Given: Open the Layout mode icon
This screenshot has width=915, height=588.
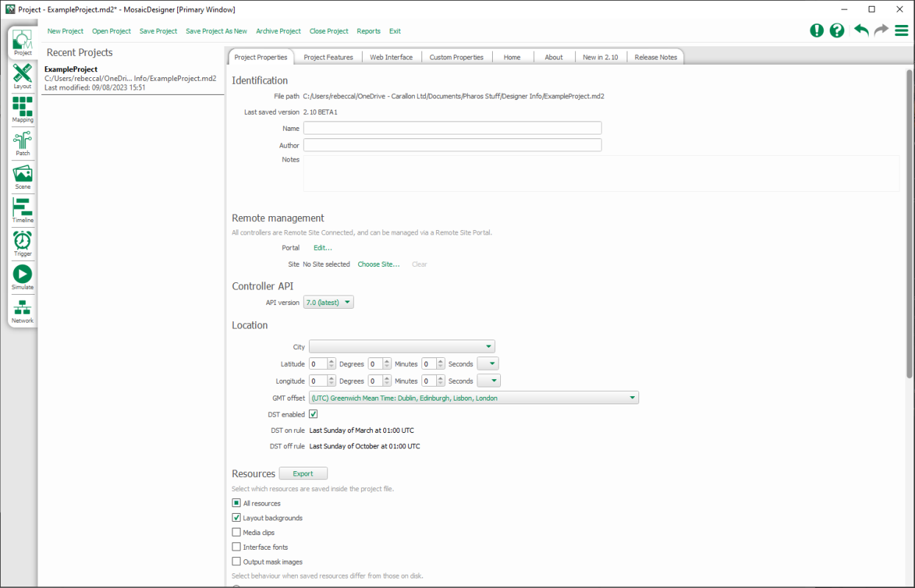Looking at the screenshot, I should pyautogui.click(x=23, y=73).
